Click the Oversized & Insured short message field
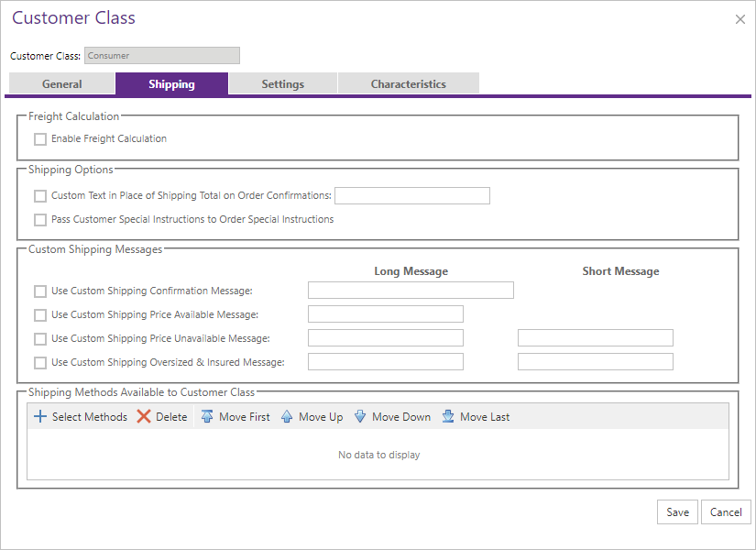The height and width of the screenshot is (550, 756). (596, 362)
